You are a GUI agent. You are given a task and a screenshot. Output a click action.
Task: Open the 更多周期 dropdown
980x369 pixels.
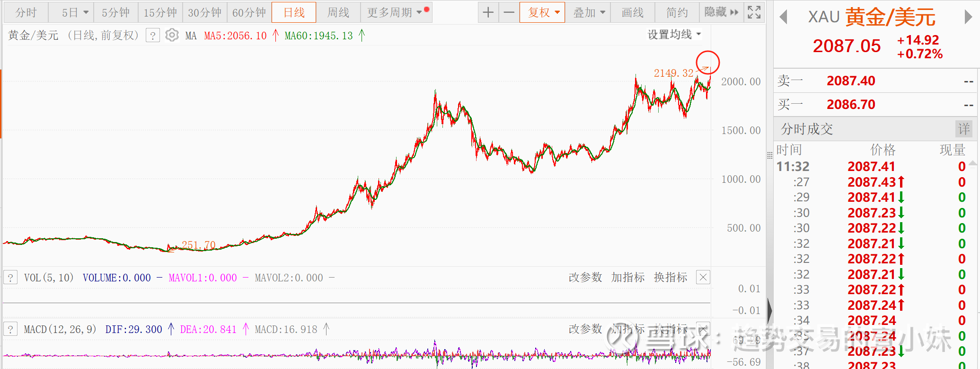coord(396,12)
